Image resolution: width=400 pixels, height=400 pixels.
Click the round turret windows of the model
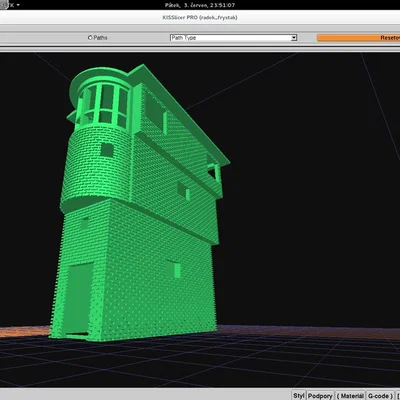coord(103,104)
